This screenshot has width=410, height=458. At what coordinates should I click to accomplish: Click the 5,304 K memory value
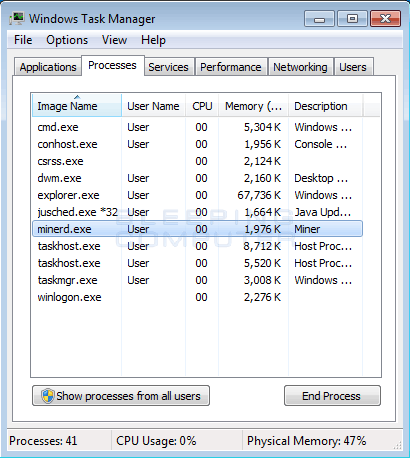(x=262, y=127)
